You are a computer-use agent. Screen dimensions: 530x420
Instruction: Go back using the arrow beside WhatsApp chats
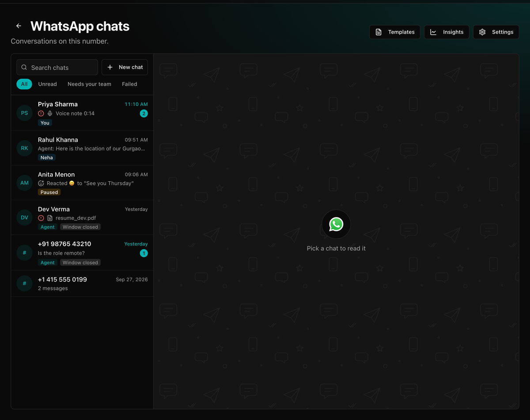(19, 26)
